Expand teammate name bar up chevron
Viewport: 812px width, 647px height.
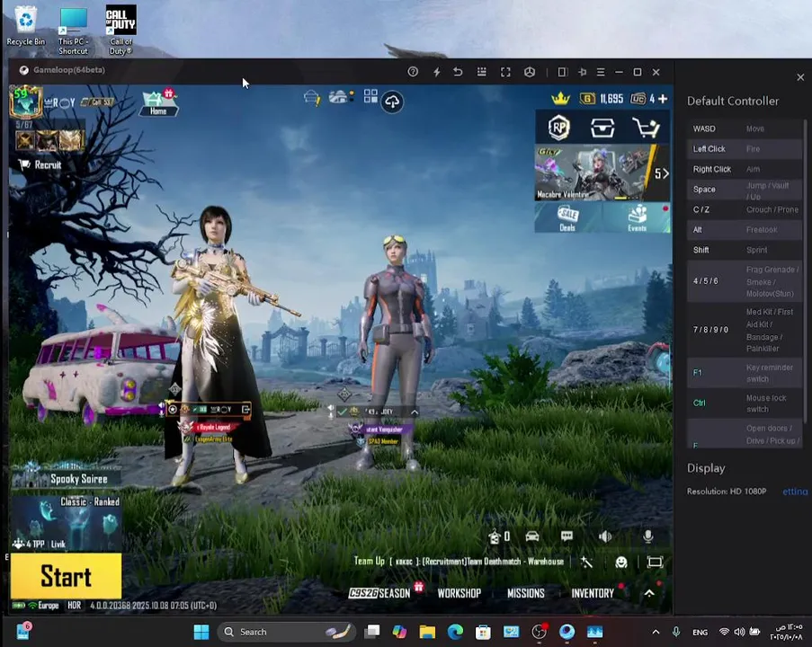[415, 412]
